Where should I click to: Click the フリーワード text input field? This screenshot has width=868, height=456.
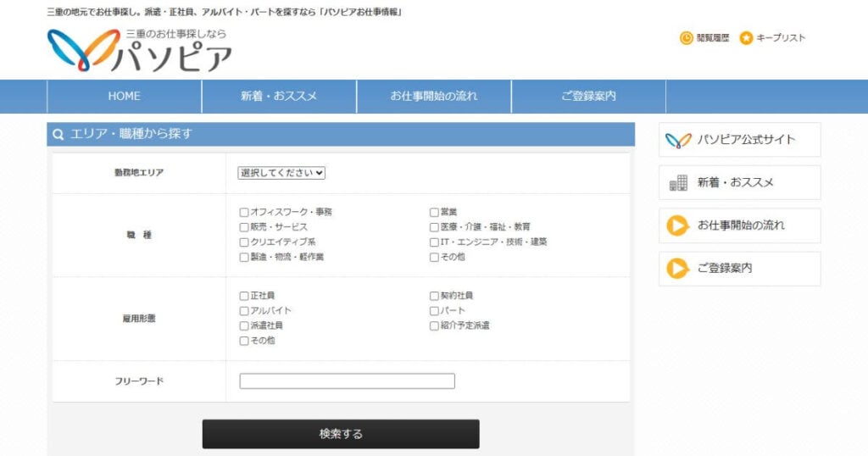(347, 381)
